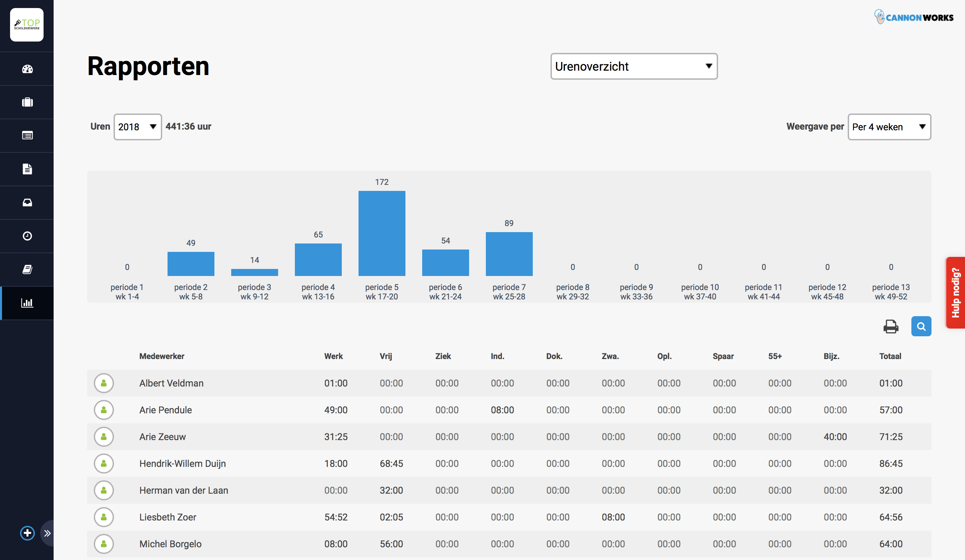Click the Bijz. column header
965x560 pixels.
coord(831,356)
